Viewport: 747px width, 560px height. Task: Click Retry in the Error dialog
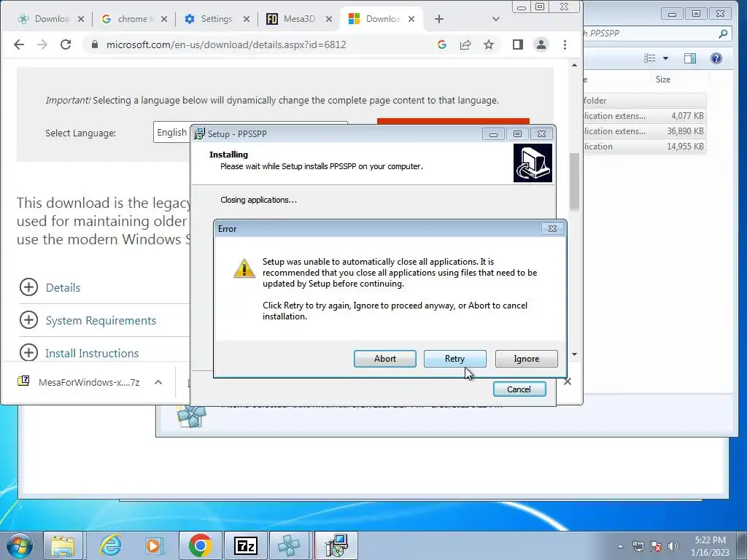[x=454, y=359]
